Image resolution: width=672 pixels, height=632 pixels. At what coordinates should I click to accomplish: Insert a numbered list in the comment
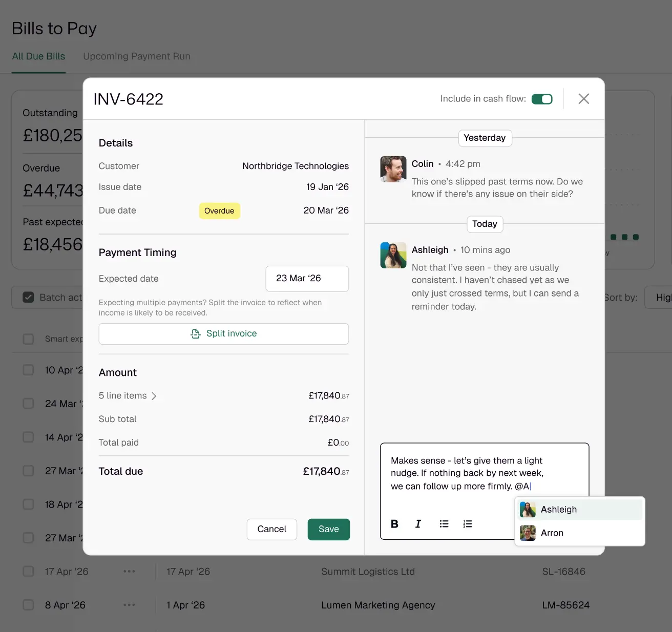tap(468, 524)
